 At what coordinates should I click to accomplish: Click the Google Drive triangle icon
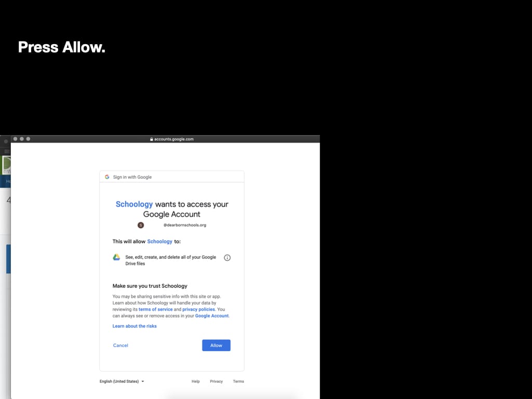click(116, 257)
